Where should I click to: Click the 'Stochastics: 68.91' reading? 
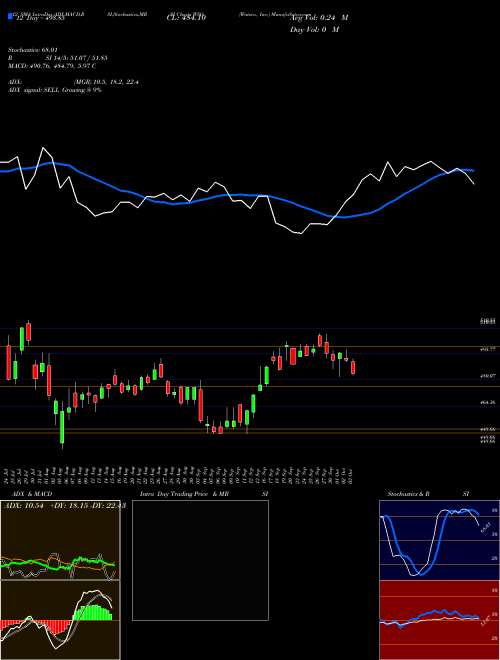33,50
